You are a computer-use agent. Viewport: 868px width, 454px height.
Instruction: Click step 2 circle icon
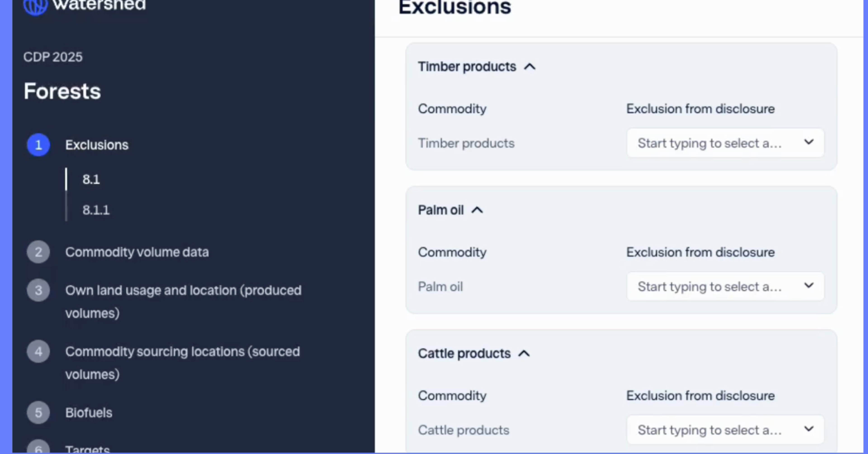pos(38,252)
